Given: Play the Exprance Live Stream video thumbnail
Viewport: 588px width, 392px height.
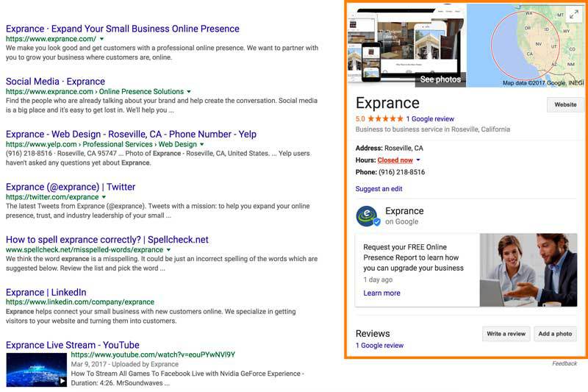Looking at the screenshot, I should [36, 369].
